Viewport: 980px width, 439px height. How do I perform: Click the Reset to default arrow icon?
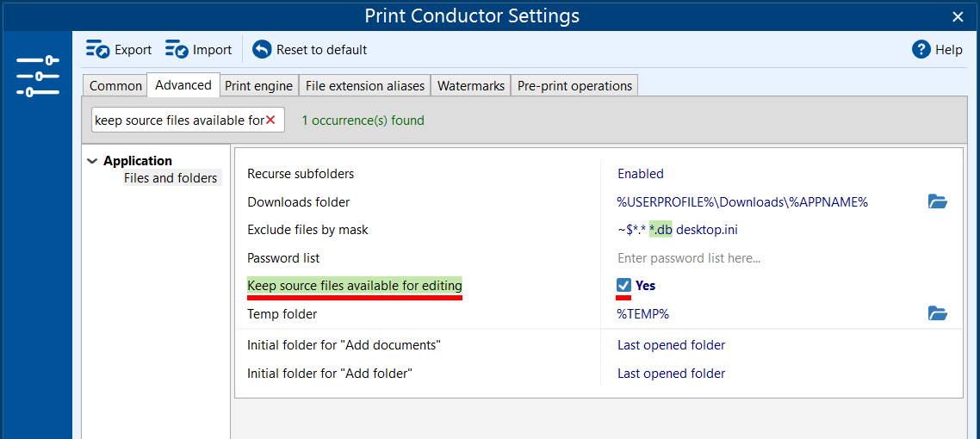coord(262,50)
